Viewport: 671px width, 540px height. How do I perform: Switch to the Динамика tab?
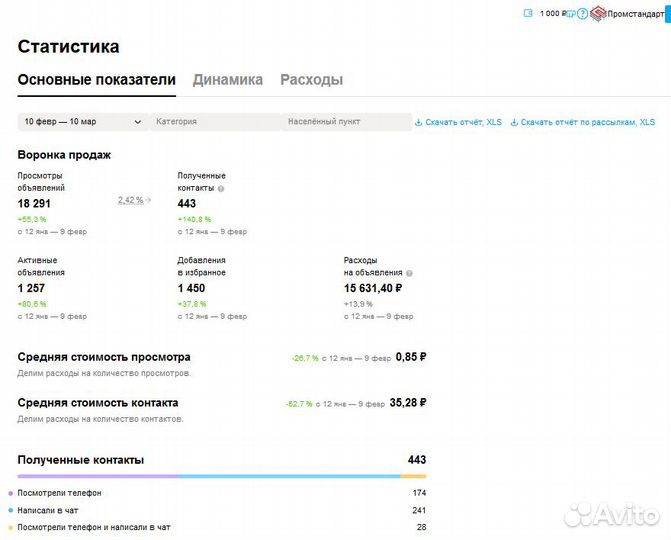point(228,80)
